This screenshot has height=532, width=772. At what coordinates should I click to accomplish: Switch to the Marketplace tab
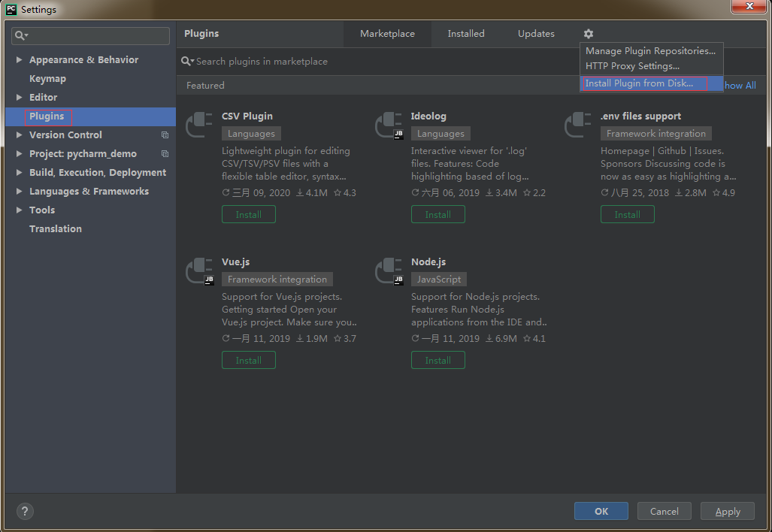387,34
